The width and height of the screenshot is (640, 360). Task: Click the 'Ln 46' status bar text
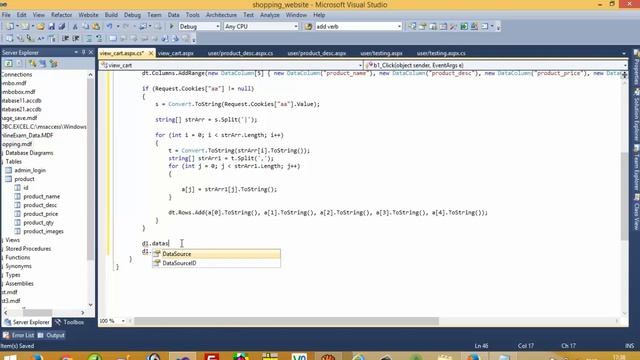(481, 346)
